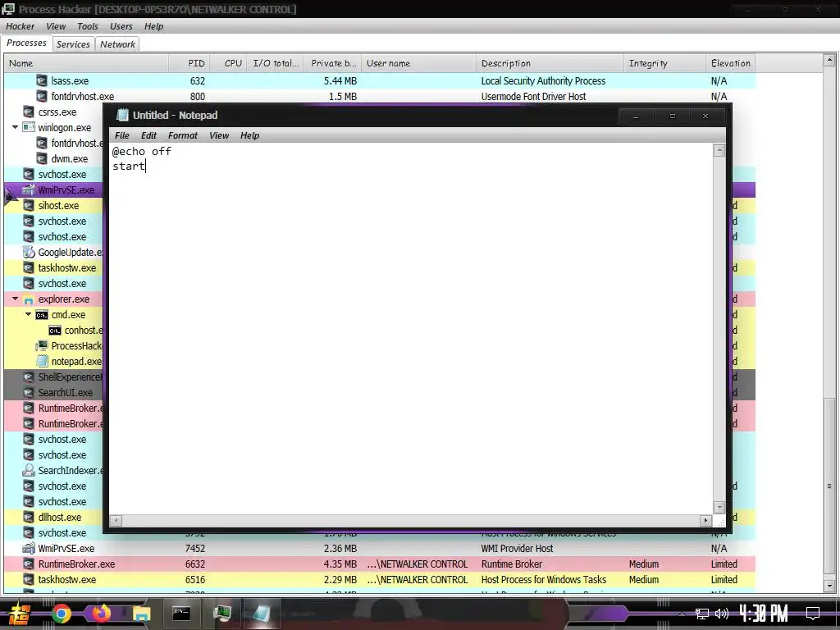Screen dimensions: 840x630
Task: Sort processes by PID column header
Action: (x=189, y=63)
